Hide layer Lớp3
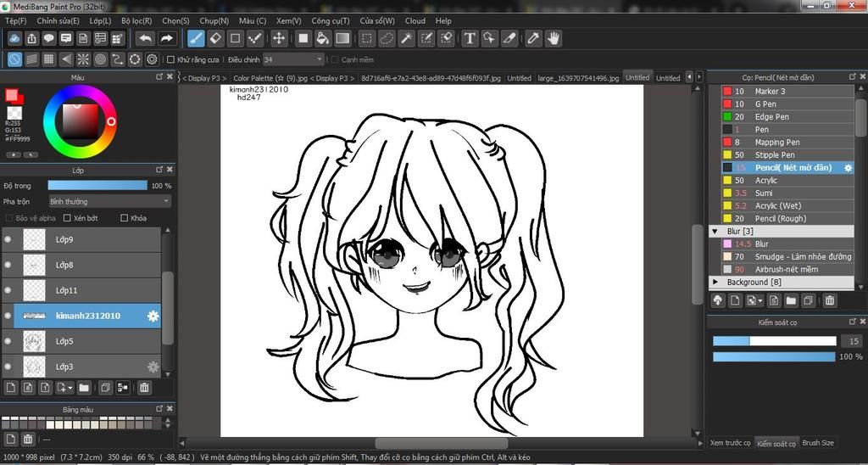The height and width of the screenshot is (465, 868). (x=8, y=367)
